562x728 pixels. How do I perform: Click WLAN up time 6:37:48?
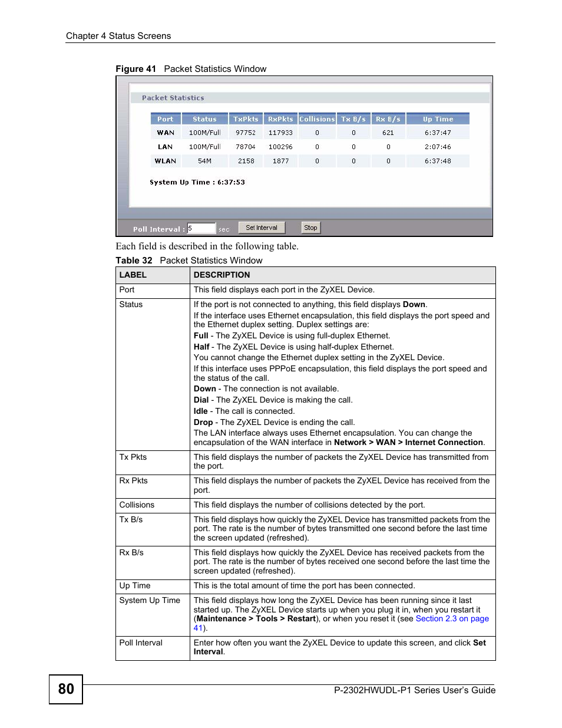click(438, 162)
